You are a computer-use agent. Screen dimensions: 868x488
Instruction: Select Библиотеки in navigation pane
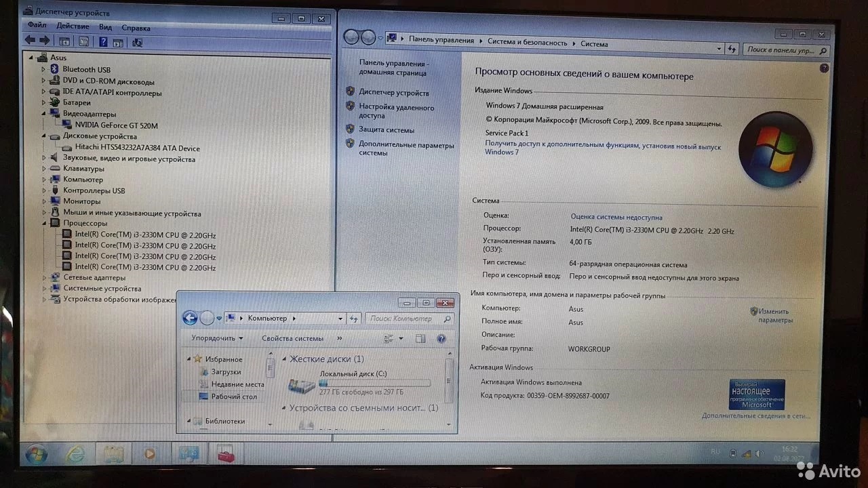tap(225, 421)
